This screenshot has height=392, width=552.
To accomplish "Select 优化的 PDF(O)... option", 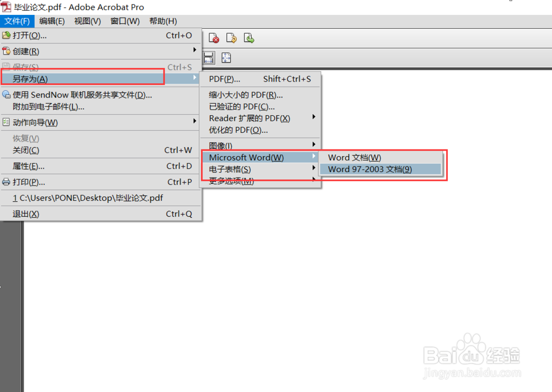I will click(x=260, y=131).
